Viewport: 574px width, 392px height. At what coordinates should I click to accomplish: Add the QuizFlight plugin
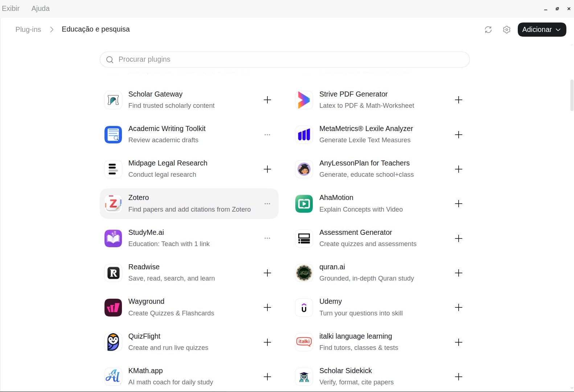pos(267,342)
